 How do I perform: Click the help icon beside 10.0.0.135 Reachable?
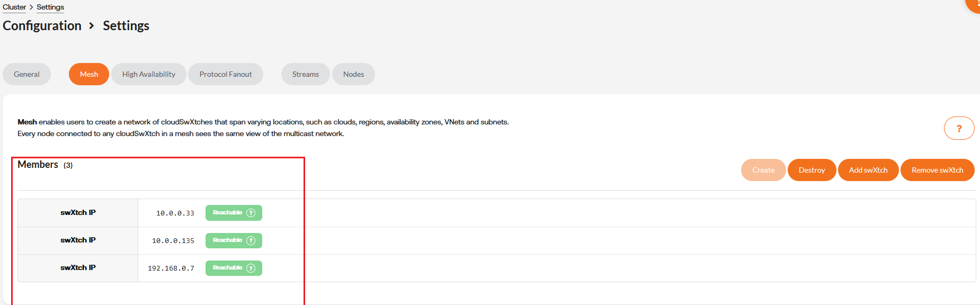(251, 240)
